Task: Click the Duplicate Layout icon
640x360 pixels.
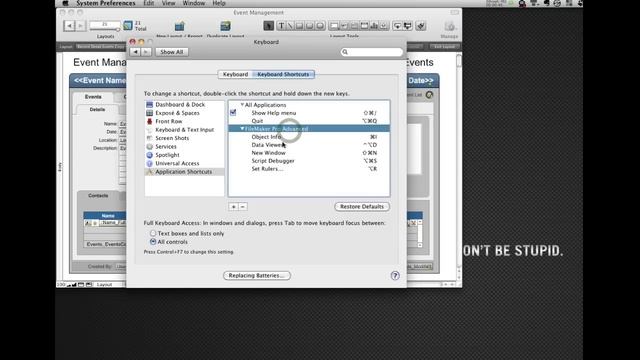Action: click(225, 27)
